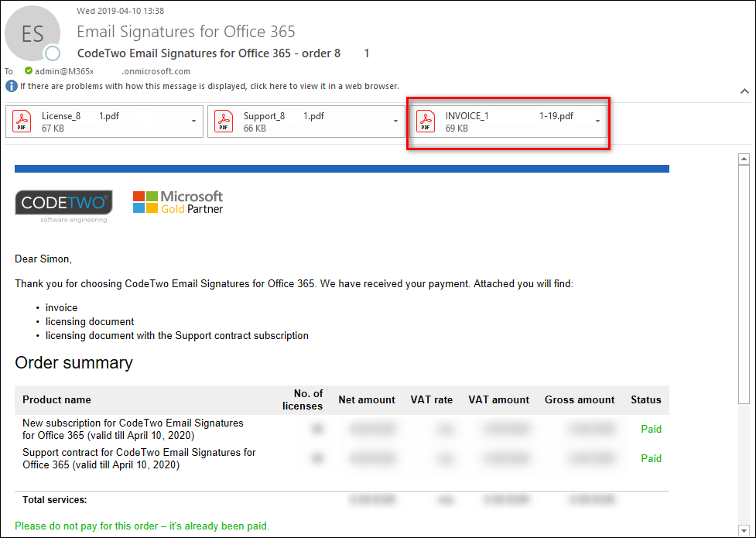Click the green do not pay notice
The width and height of the screenshot is (756, 538).
(x=142, y=526)
